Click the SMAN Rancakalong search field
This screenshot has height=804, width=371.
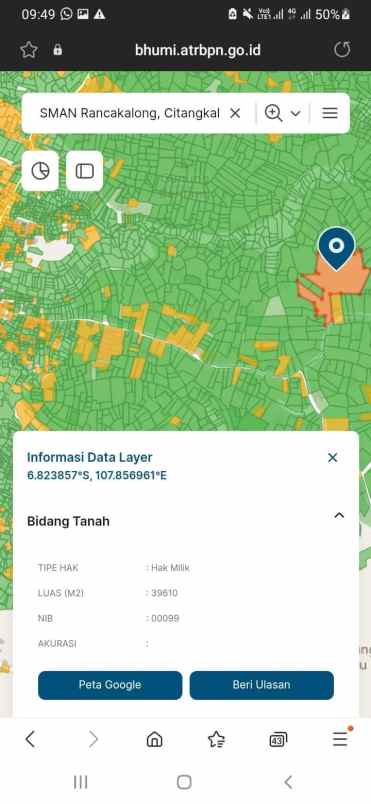point(130,113)
